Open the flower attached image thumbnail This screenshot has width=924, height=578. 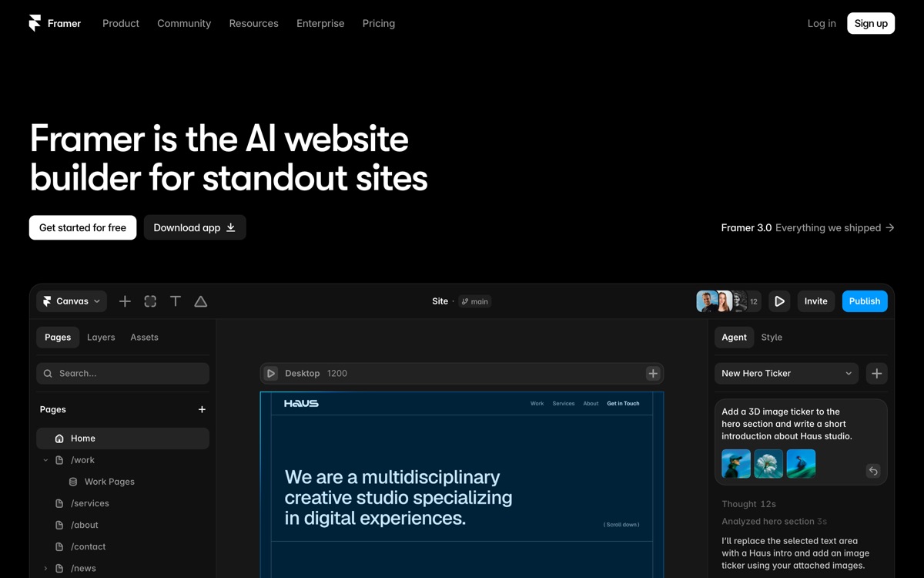click(768, 464)
